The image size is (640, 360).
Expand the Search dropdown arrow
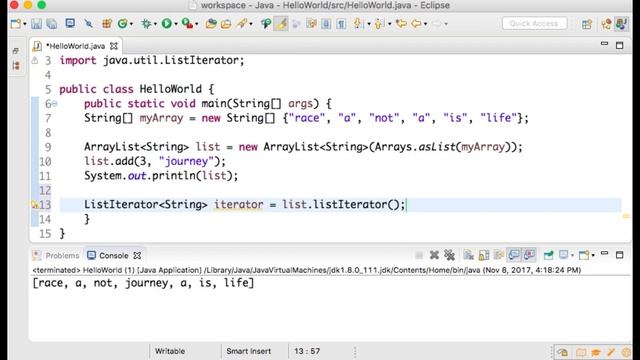(251, 24)
